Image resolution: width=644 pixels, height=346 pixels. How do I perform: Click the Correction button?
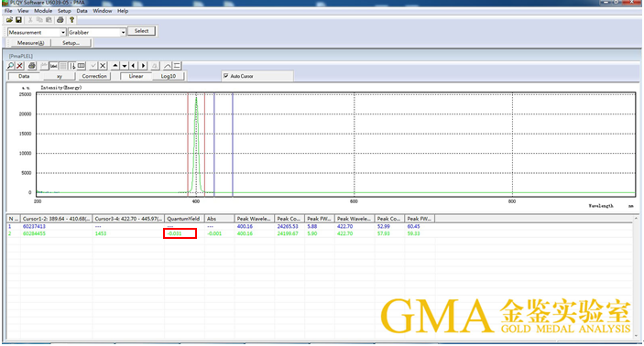[94, 76]
